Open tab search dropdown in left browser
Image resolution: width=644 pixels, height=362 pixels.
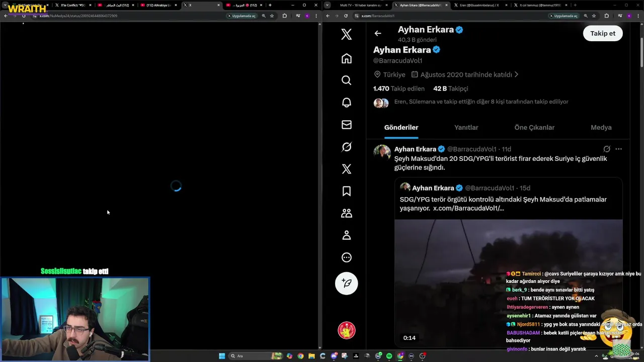(x=5, y=5)
